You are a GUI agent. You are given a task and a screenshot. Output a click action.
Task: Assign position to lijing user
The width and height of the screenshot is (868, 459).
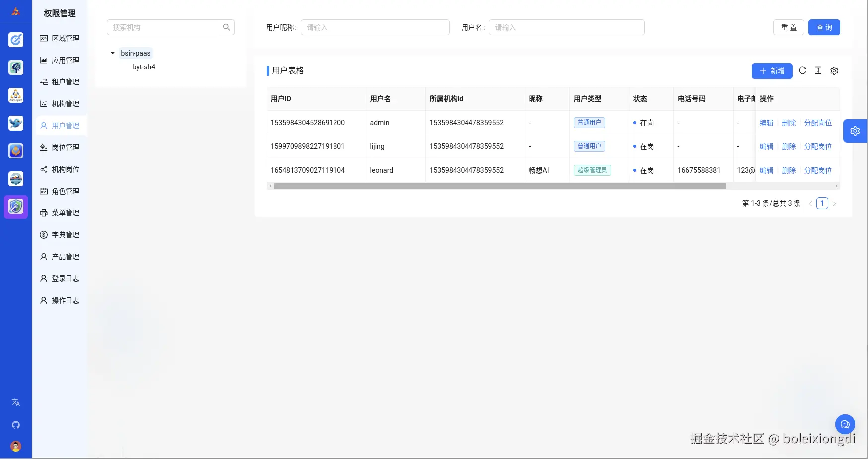(x=818, y=146)
